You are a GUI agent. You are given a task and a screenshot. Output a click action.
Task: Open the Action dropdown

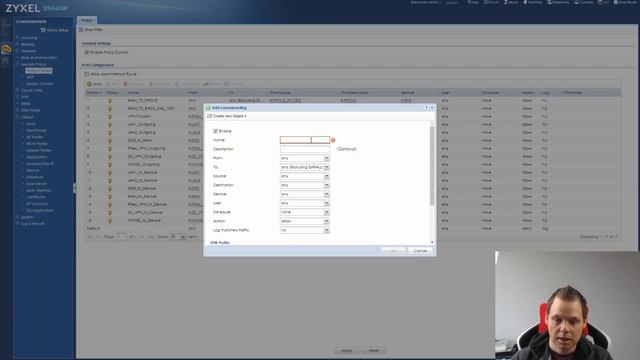[x=327, y=221]
